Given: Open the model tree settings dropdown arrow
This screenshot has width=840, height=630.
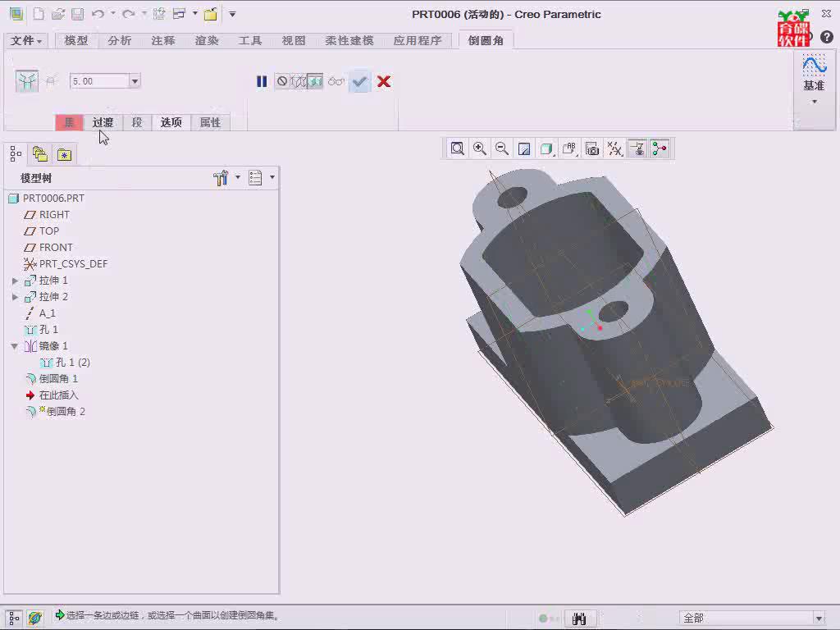Looking at the screenshot, I should click(x=238, y=177).
